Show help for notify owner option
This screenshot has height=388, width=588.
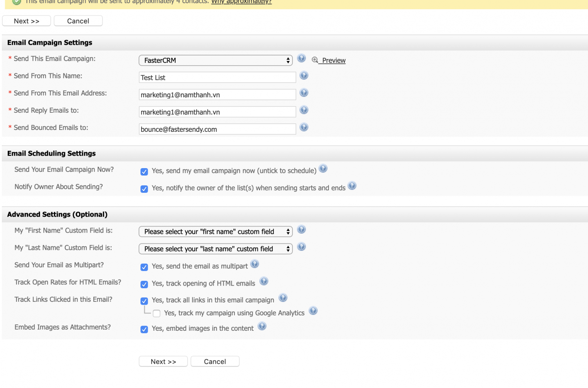pyautogui.click(x=352, y=186)
